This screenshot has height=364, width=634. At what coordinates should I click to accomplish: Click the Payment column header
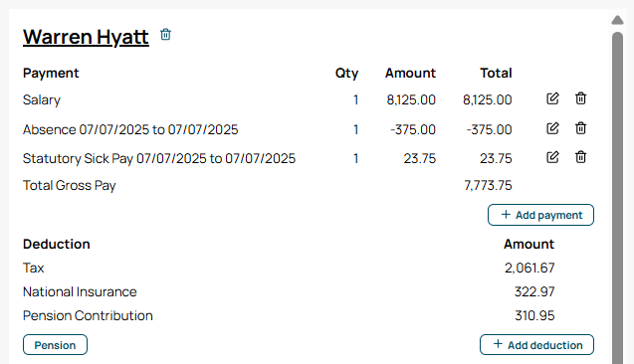pos(51,74)
